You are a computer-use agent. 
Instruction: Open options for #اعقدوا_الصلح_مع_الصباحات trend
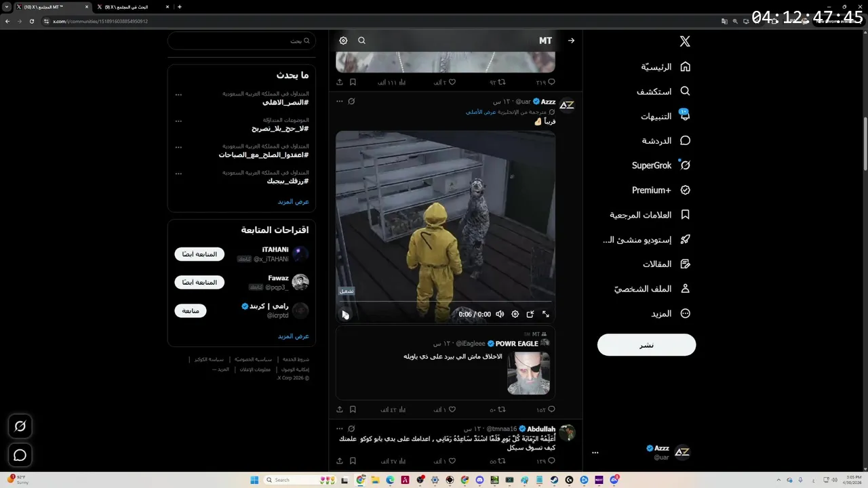click(x=178, y=147)
